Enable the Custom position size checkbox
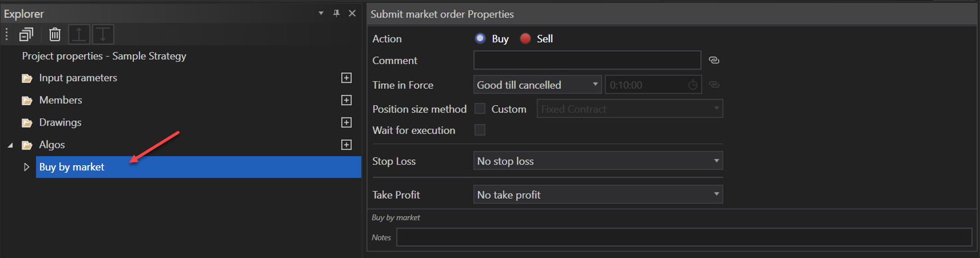The image size is (980, 258). [x=480, y=109]
